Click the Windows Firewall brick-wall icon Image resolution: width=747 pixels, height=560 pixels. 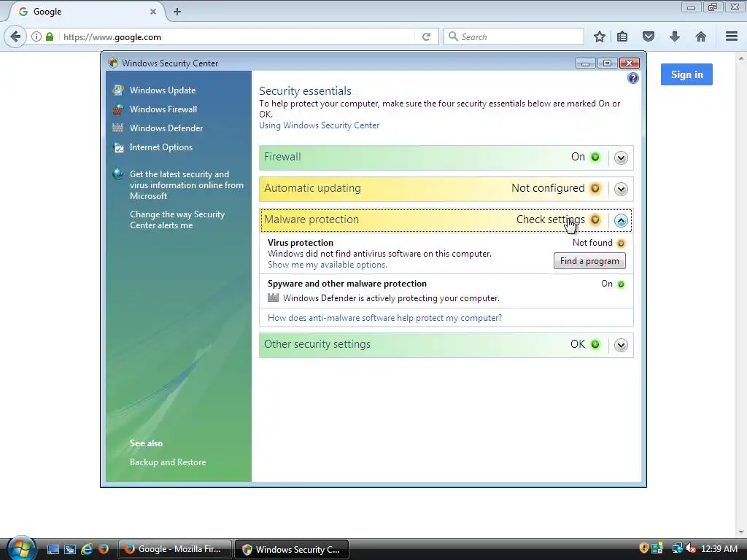tap(117, 109)
